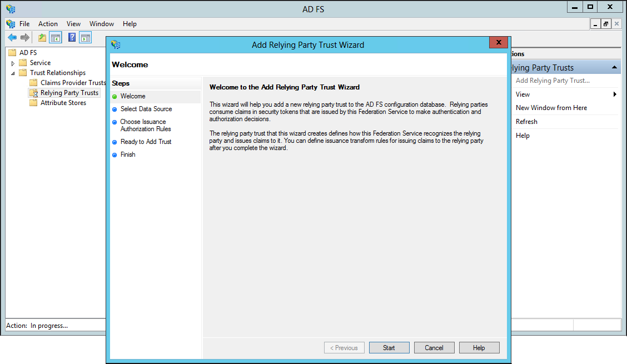The height and width of the screenshot is (364, 627).
Task: Collapse the Trust Relationships tree node
Action: [13, 73]
